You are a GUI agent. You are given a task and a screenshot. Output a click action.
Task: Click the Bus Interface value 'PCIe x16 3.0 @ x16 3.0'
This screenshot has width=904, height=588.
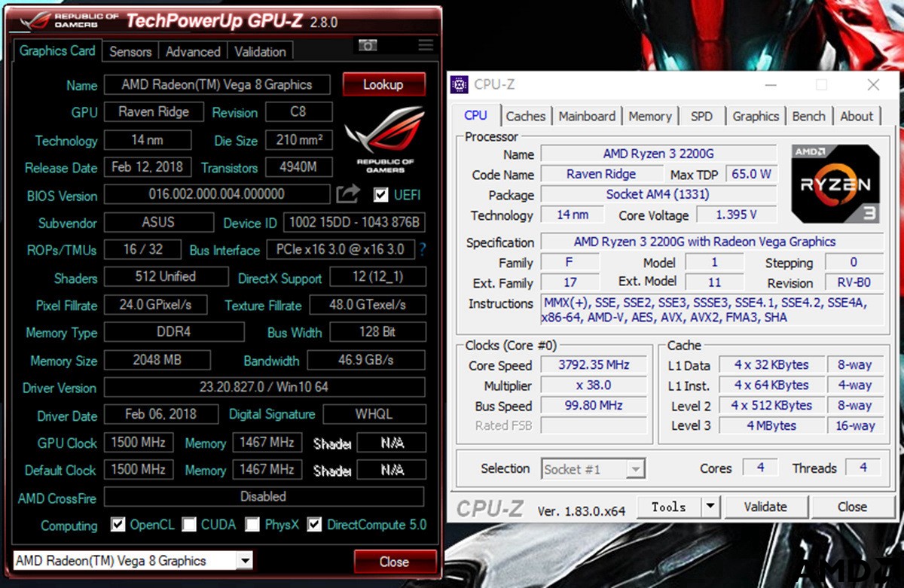click(x=340, y=249)
